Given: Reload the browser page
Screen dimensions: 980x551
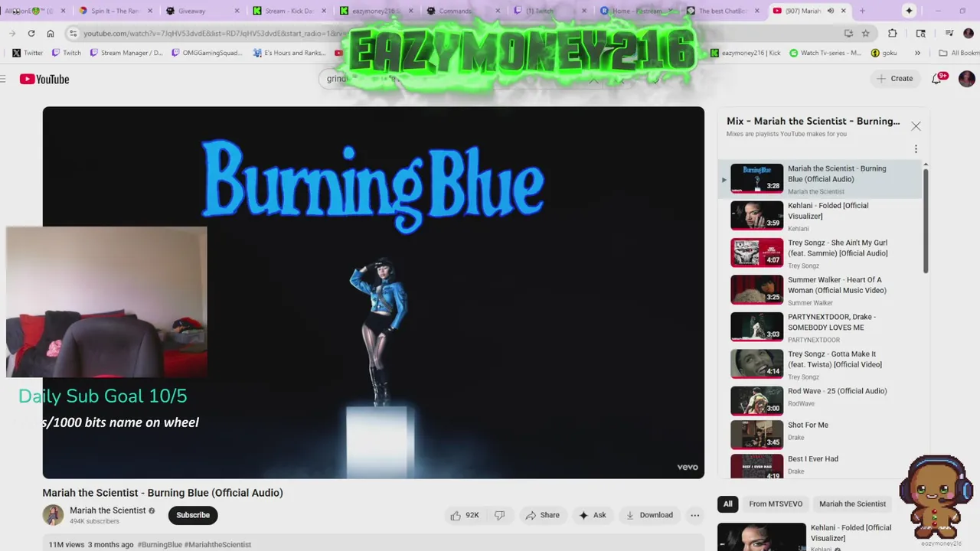Looking at the screenshot, I should click(x=31, y=33).
